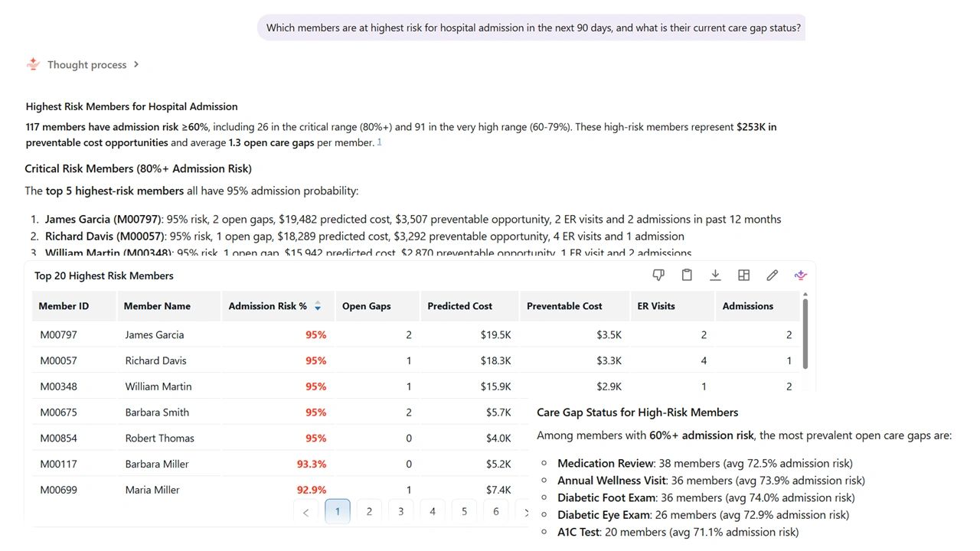
Task: Select page 4 in pagination
Action: pyautogui.click(x=433, y=511)
